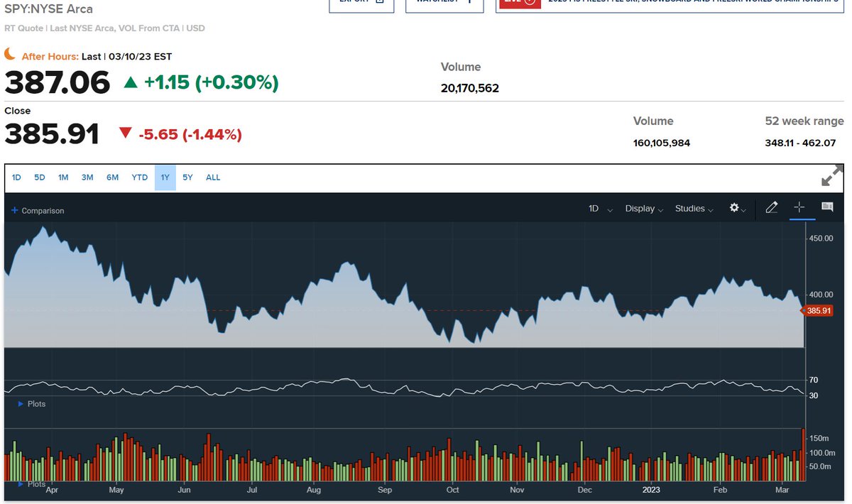The image size is (852, 504).
Task: Click the Jun date axis label
Action: click(184, 490)
